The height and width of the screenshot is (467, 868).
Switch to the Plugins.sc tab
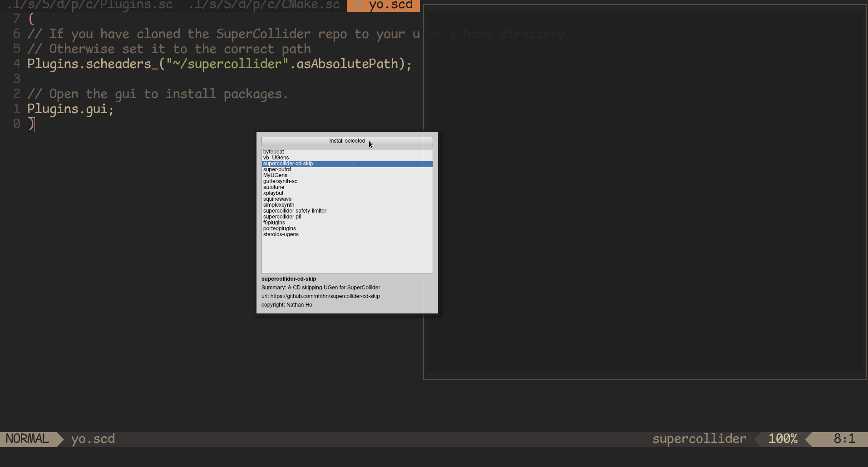click(90, 5)
